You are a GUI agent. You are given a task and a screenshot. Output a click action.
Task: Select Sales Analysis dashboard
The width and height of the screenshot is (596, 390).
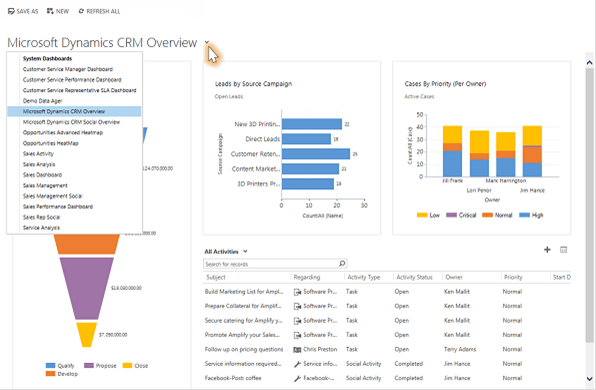[39, 164]
